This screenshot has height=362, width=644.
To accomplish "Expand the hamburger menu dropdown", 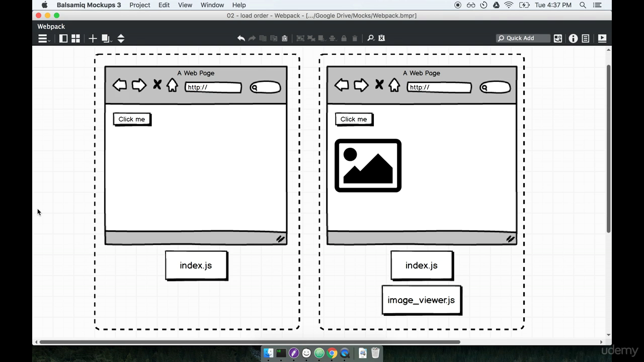I will point(44,38).
